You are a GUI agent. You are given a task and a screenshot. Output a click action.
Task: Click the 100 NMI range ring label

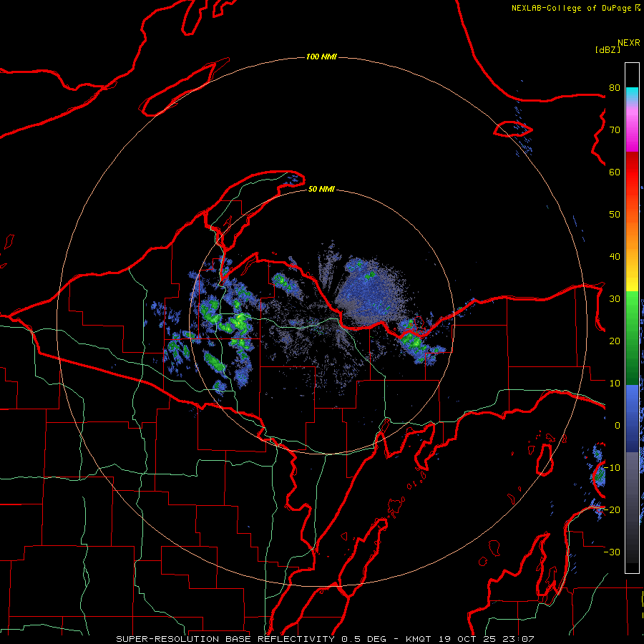pos(321,57)
